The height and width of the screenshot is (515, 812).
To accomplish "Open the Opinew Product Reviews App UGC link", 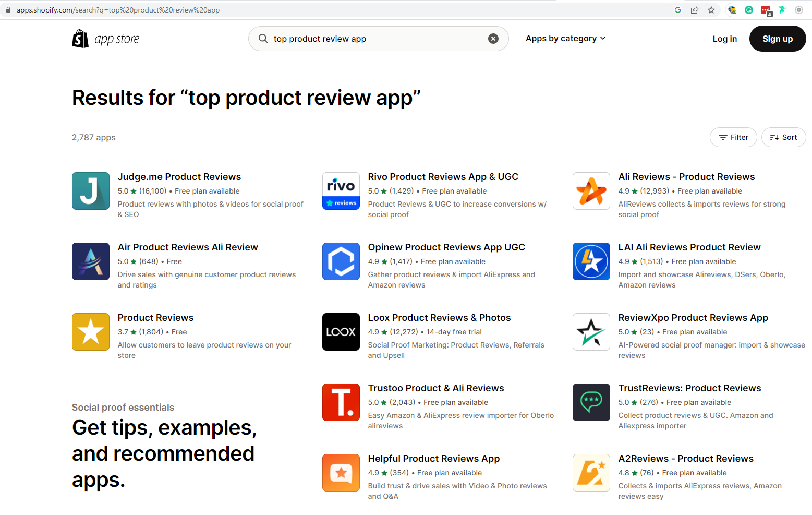I will click(446, 247).
